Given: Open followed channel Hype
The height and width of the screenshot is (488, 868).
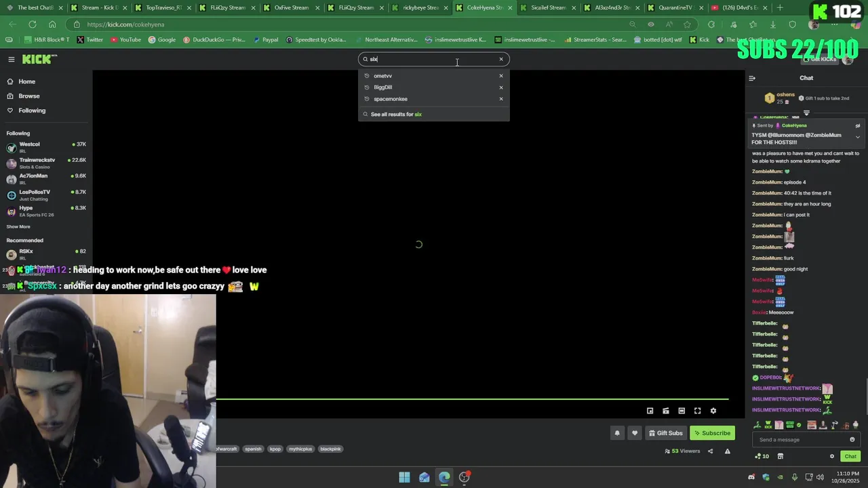Looking at the screenshot, I should pos(46,211).
